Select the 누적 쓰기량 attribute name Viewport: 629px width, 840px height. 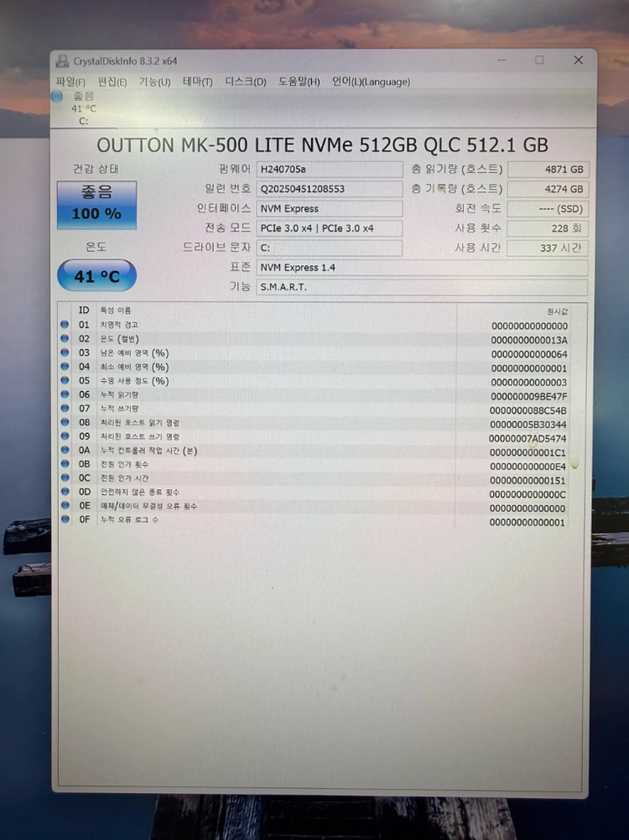click(x=119, y=409)
